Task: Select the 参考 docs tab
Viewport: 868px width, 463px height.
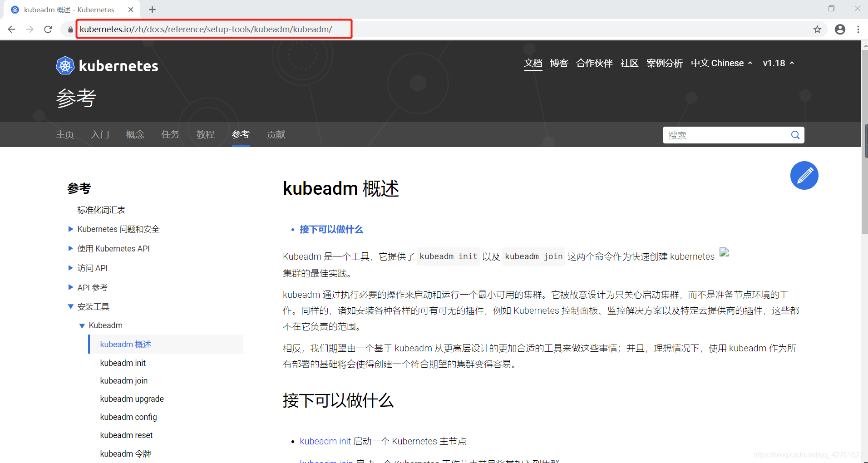Action: point(241,134)
